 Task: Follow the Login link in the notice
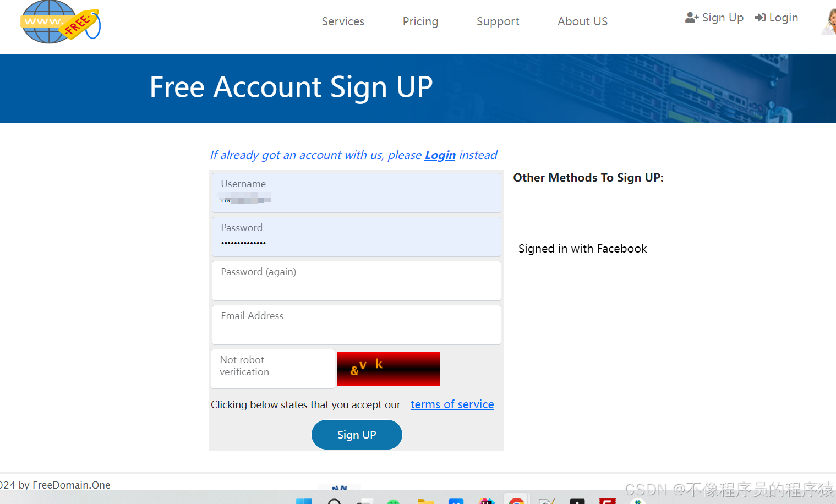[x=440, y=155]
